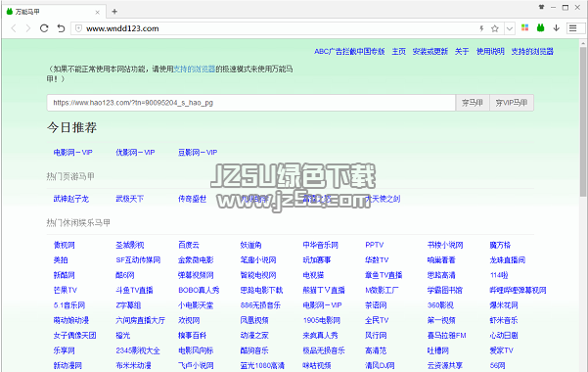Open the 1905电影网 link
The image size is (588, 372).
[321, 320]
